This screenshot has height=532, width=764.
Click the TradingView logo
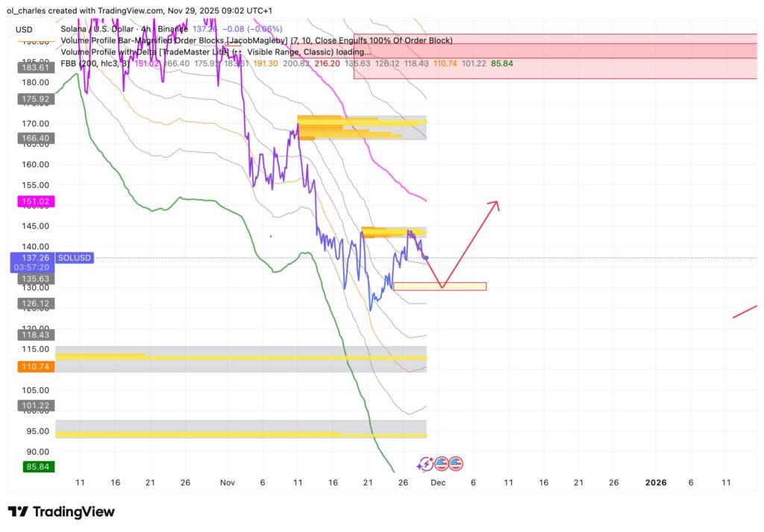point(61,512)
